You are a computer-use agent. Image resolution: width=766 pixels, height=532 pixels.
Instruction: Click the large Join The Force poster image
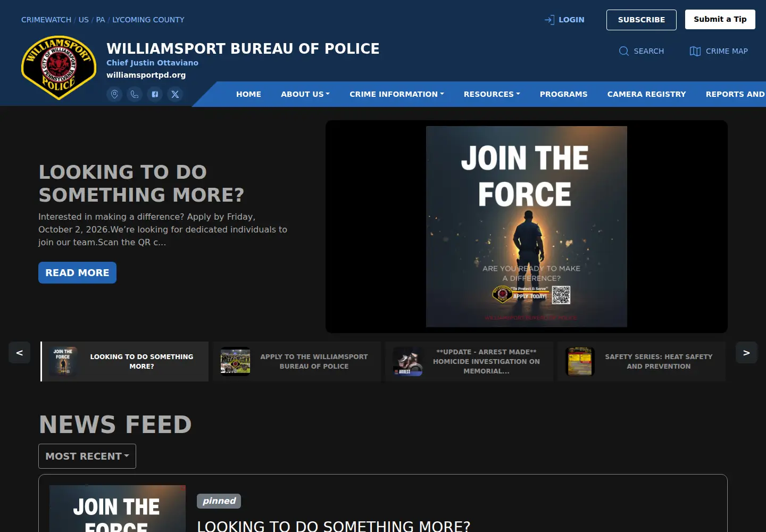pyautogui.click(x=527, y=227)
